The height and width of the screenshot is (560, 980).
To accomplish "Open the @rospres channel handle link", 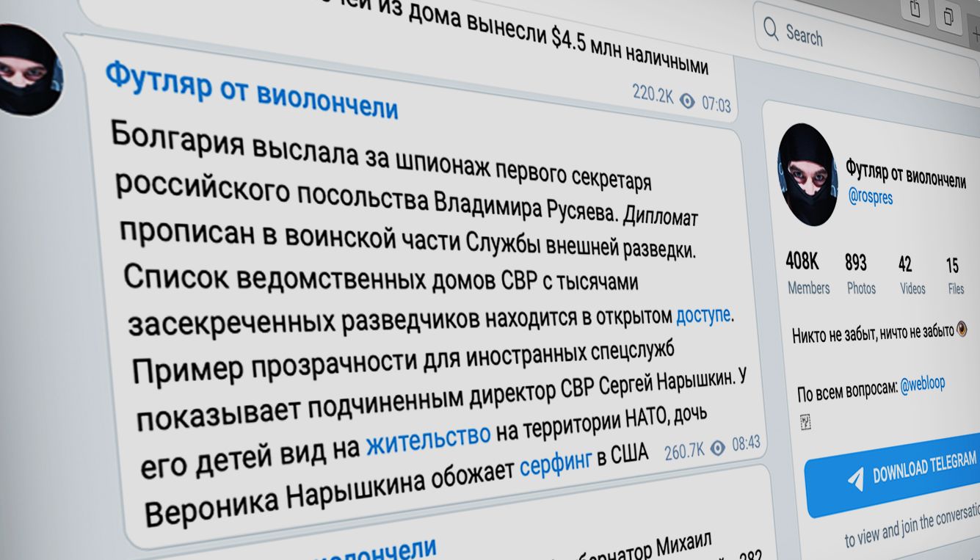I will [x=871, y=197].
